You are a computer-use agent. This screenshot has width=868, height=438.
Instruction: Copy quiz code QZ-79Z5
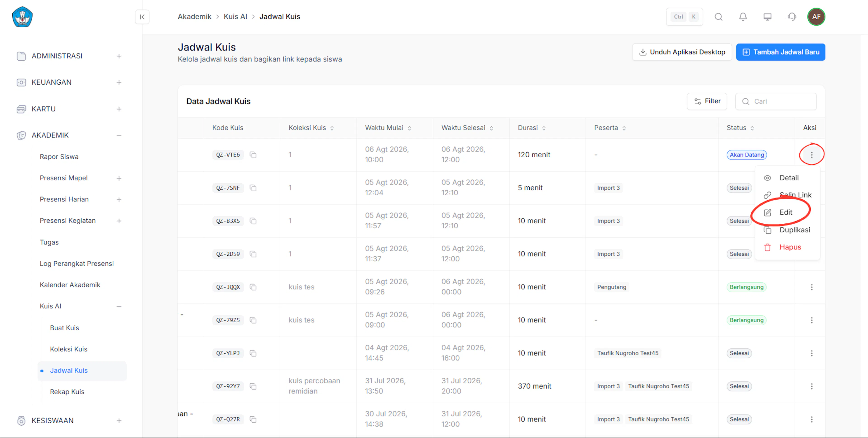(x=253, y=320)
